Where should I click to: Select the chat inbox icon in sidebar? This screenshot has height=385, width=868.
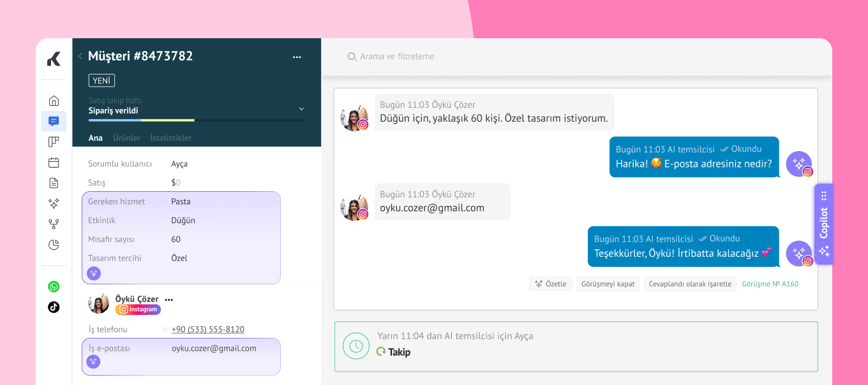54,121
